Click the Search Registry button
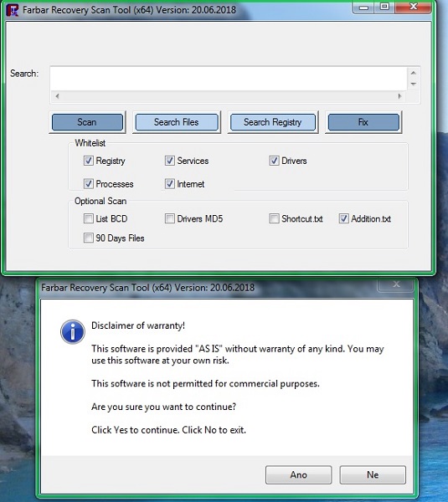 pos(273,122)
